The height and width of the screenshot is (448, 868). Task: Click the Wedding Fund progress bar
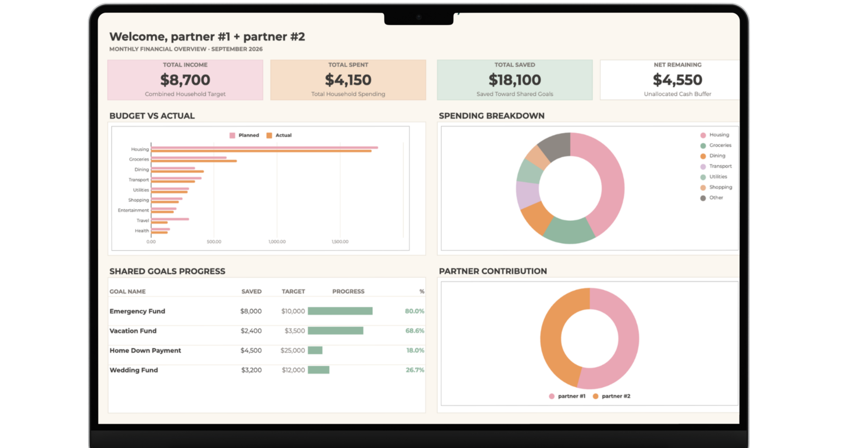point(318,370)
